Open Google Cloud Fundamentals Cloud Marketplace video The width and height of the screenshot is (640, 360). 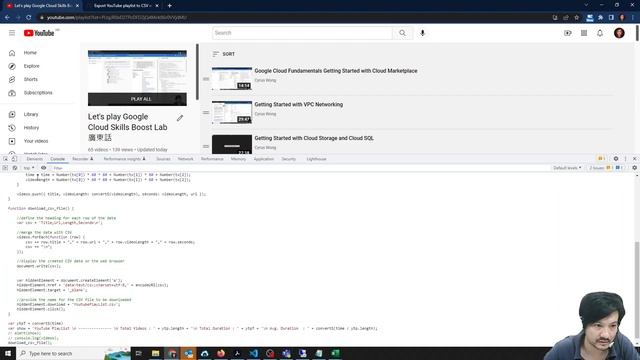click(x=336, y=71)
